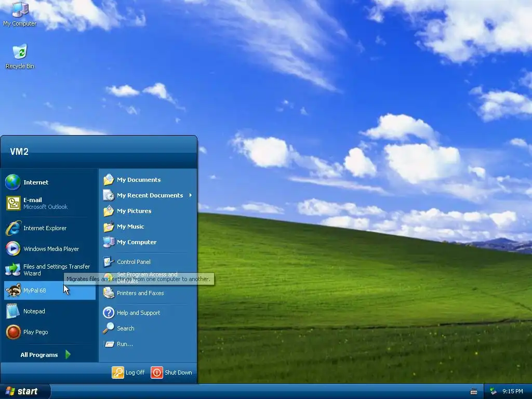Select the Help and Support label
The width and height of the screenshot is (532, 399).
click(x=138, y=312)
